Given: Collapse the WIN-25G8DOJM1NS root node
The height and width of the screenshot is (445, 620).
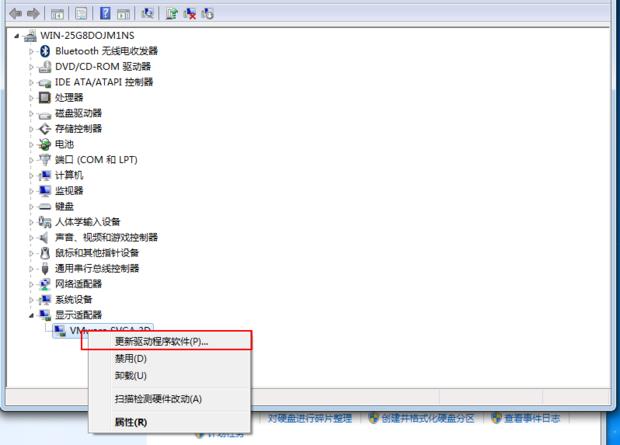Looking at the screenshot, I should 18,35.
